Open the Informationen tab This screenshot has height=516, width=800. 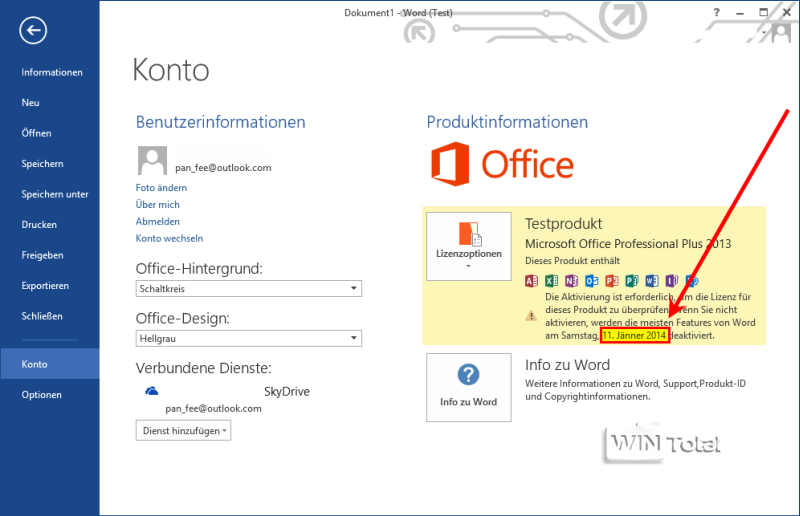(50, 72)
